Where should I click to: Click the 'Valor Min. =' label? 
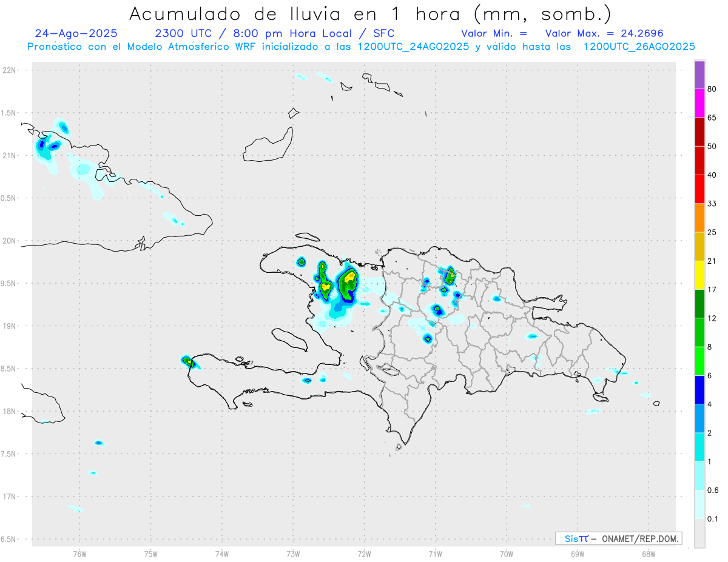[494, 33]
